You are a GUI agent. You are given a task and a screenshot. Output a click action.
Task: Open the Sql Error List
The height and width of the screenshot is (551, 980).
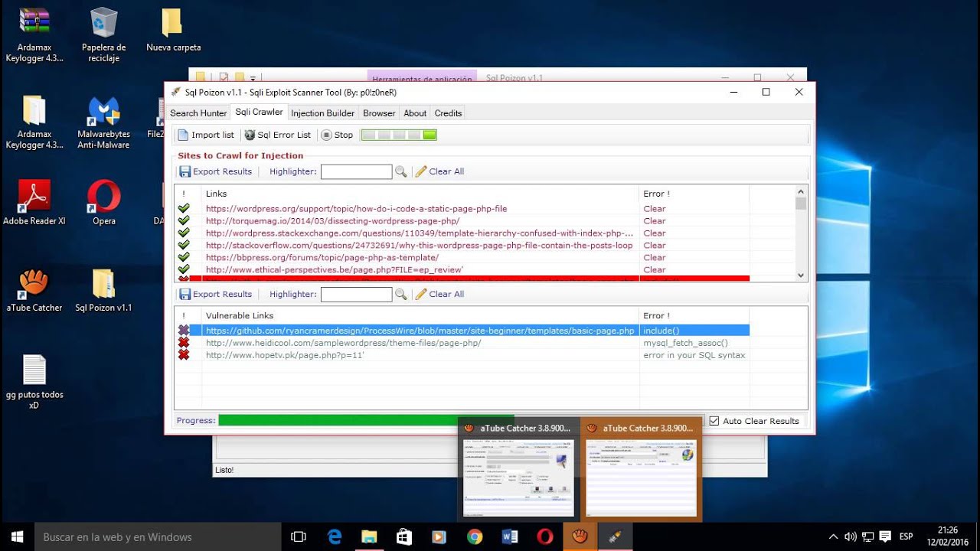click(277, 135)
